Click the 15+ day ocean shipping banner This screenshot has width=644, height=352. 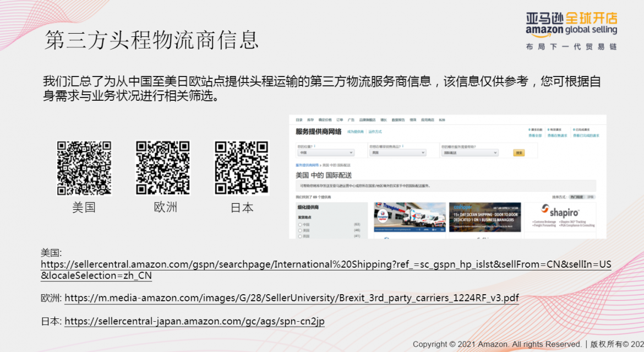click(485, 217)
